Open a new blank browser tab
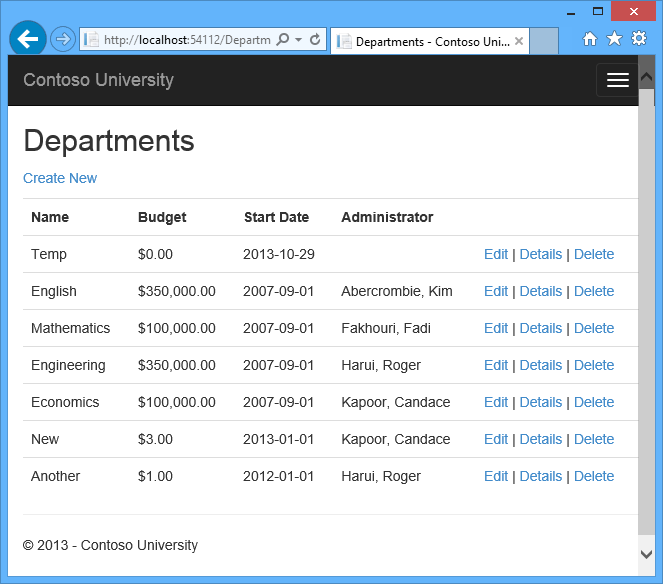The image size is (663, 584). pos(544,41)
